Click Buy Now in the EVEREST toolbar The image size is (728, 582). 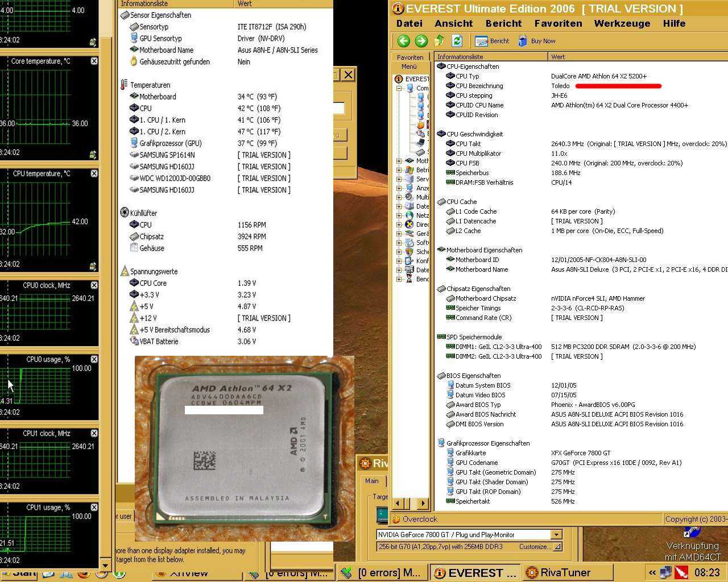coord(536,41)
